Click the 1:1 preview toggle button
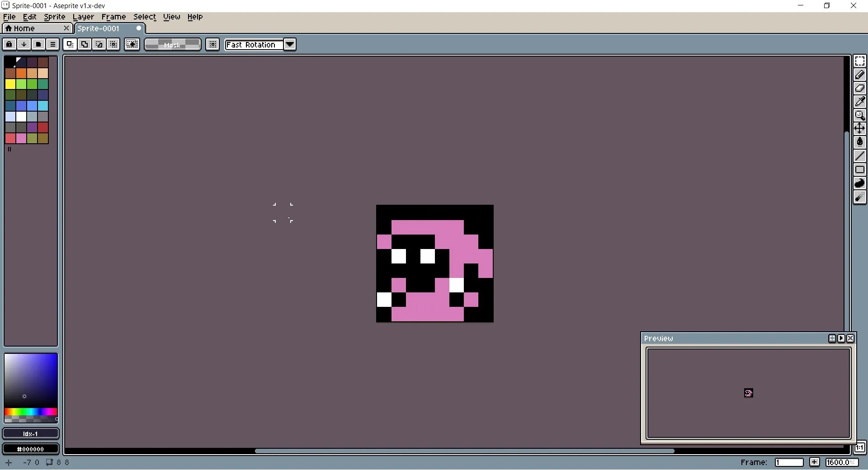The width and height of the screenshot is (868, 470). click(x=859, y=448)
